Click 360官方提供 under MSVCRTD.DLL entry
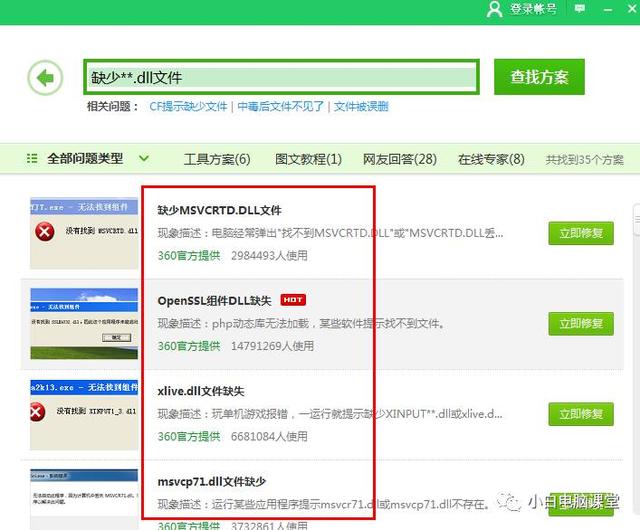Viewport: 640px width, 530px height. [x=189, y=256]
